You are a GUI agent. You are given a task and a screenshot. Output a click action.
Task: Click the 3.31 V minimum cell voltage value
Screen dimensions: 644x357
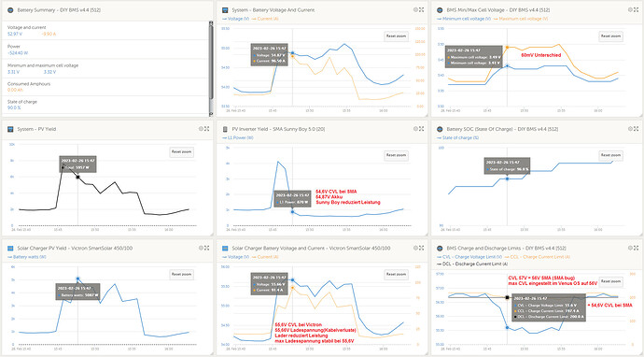pyautogui.click(x=14, y=72)
